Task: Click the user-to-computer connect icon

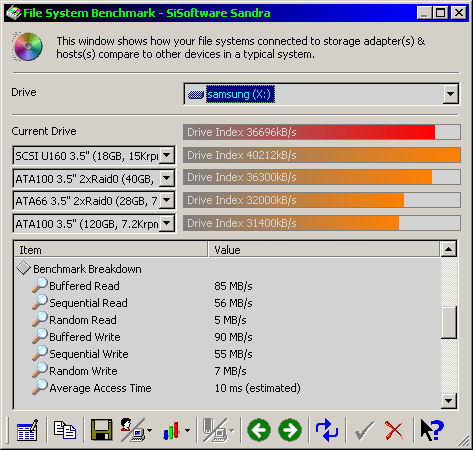Action: pos(132,430)
